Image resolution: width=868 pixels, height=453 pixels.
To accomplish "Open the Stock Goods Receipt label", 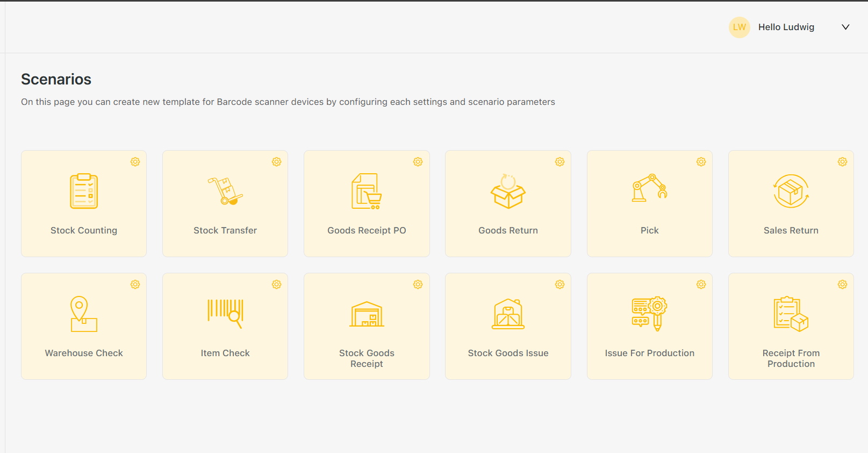I will click(x=367, y=358).
